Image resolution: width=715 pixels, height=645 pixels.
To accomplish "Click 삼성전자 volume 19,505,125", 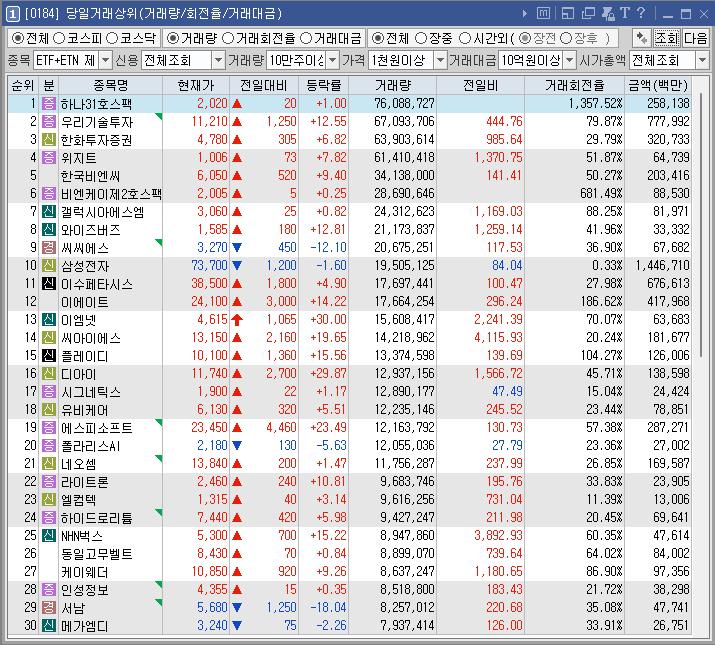I will pos(404,265).
